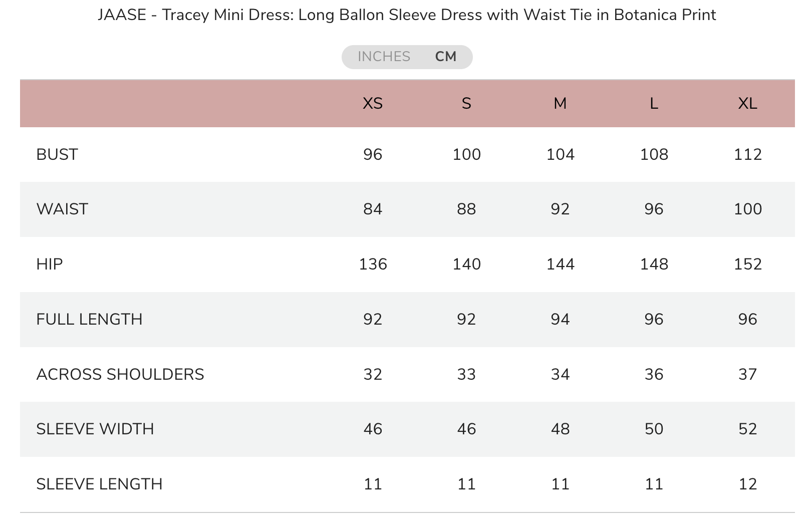Click the Tracey Mini Dress chart title
812x524 pixels.
tap(406, 15)
